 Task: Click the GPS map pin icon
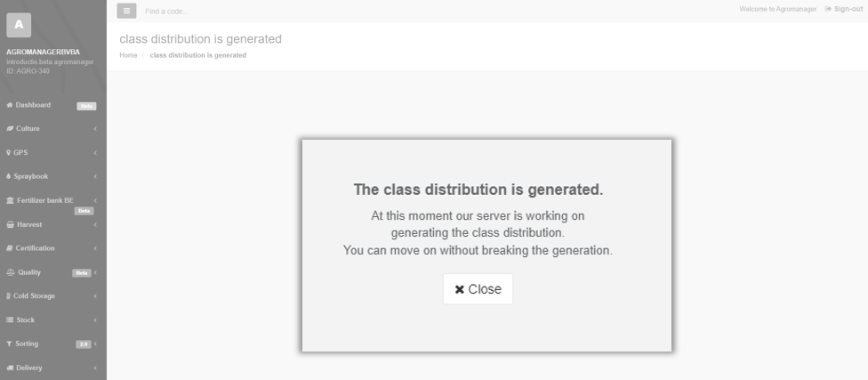click(x=8, y=152)
